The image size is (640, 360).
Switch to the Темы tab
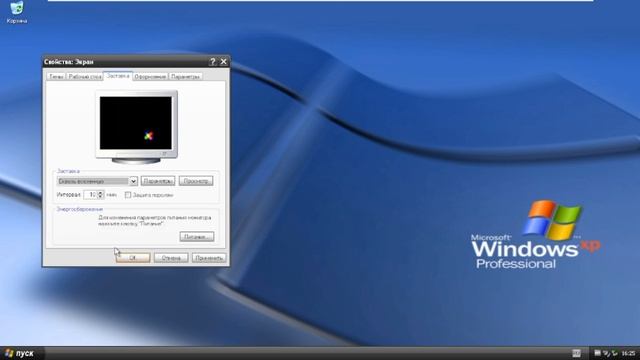tap(56, 76)
